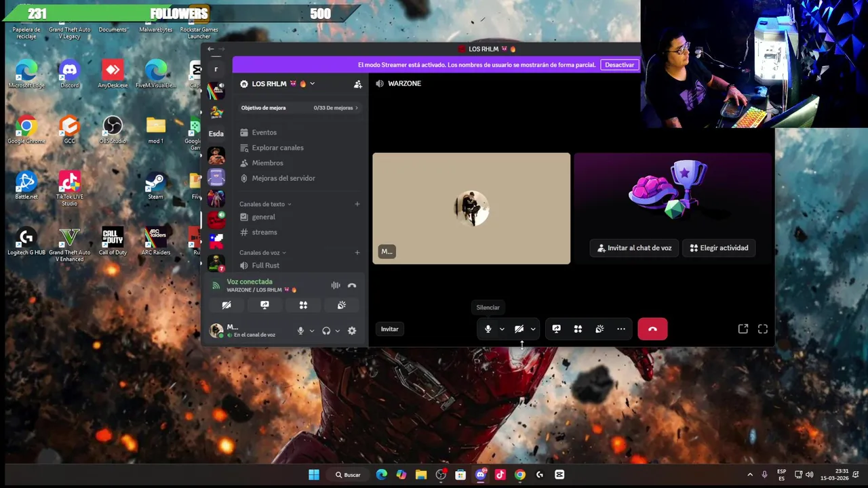Mute microphone in the user panel
The image size is (868, 488).
(x=300, y=331)
